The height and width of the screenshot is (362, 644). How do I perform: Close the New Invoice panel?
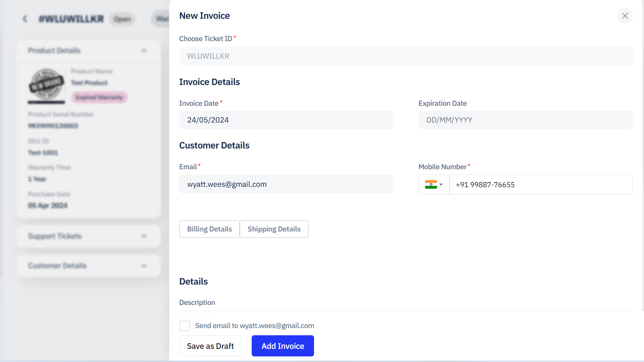pyautogui.click(x=624, y=16)
